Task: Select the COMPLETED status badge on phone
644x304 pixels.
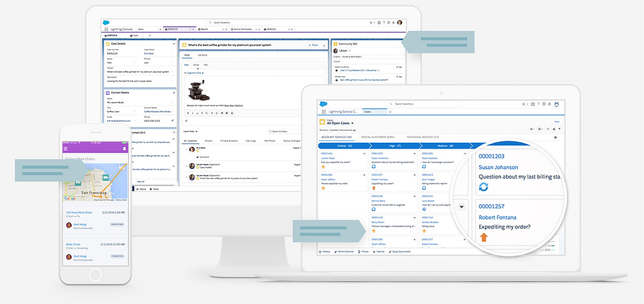Action: click(117, 256)
